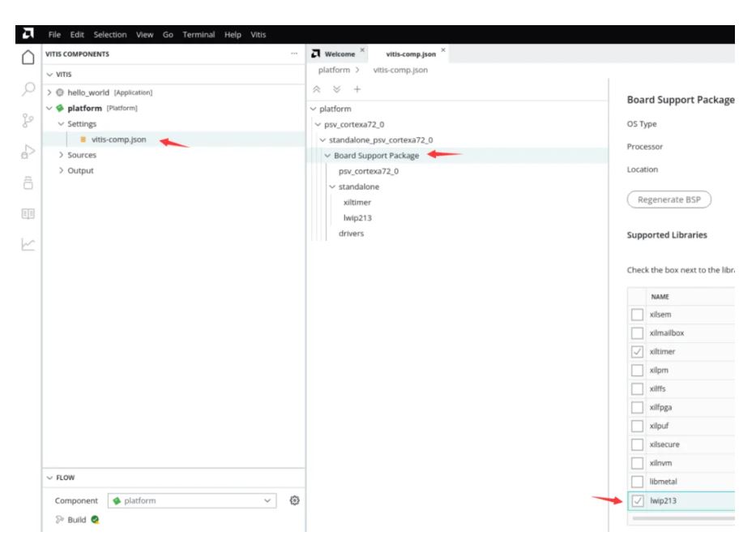Open the Vitis menu

pos(258,34)
